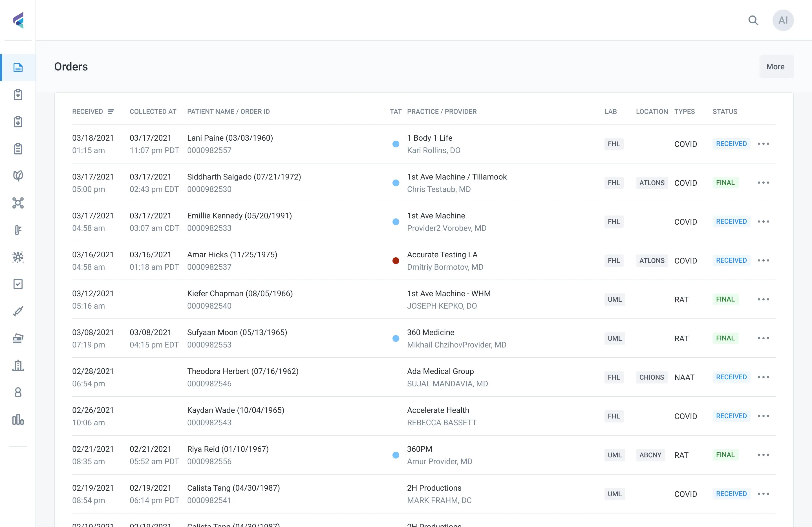This screenshot has height=527, width=812.
Task: Open actions menu for Amar Hicks order
Action: point(764,261)
